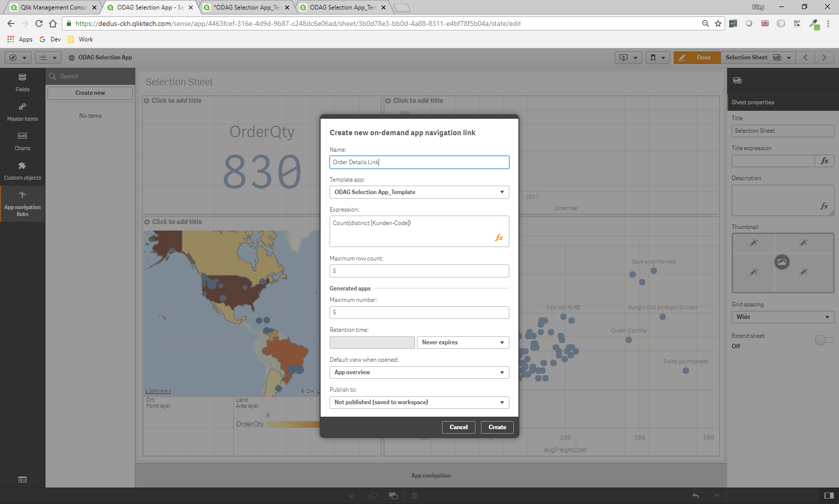Open the Fields panel
839x504 pixels.
(22, 82)
